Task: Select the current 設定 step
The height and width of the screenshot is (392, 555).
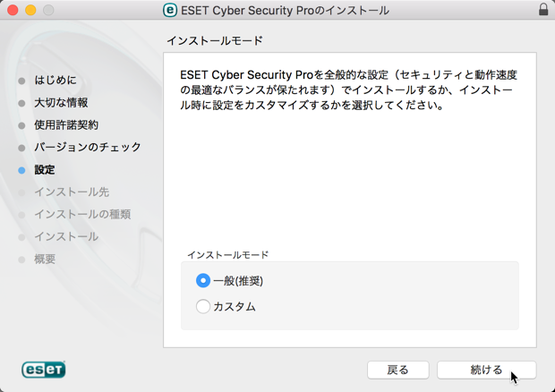Action: pos(45,170)
